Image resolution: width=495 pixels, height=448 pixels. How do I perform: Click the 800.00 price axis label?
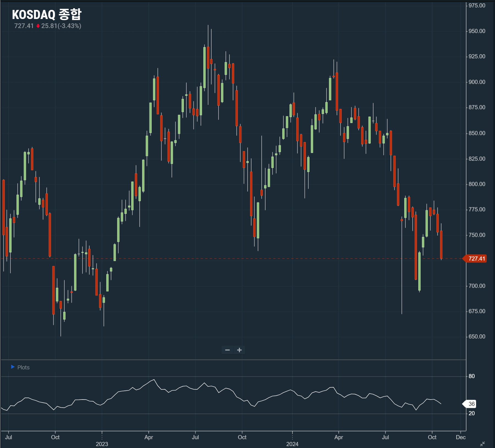click(x=477, y=184)
